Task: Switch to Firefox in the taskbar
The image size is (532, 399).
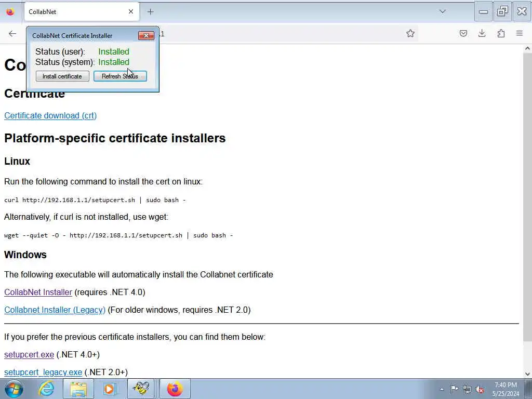Action: tap(175, 389)
